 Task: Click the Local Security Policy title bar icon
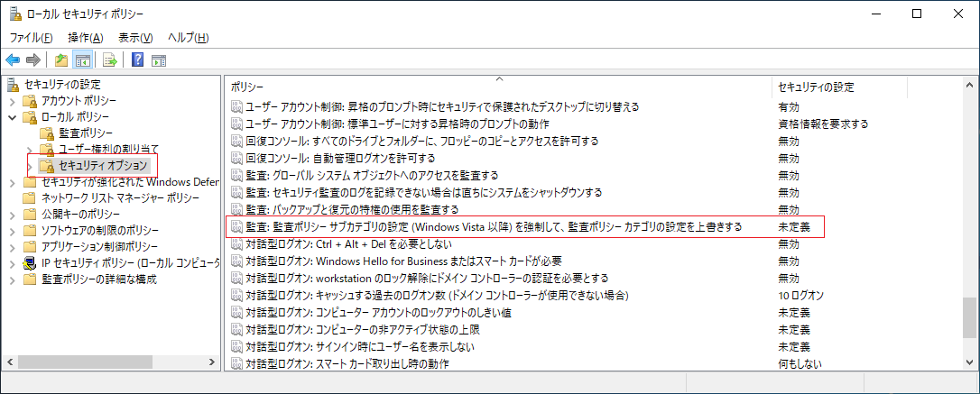(x=15, y=14)
